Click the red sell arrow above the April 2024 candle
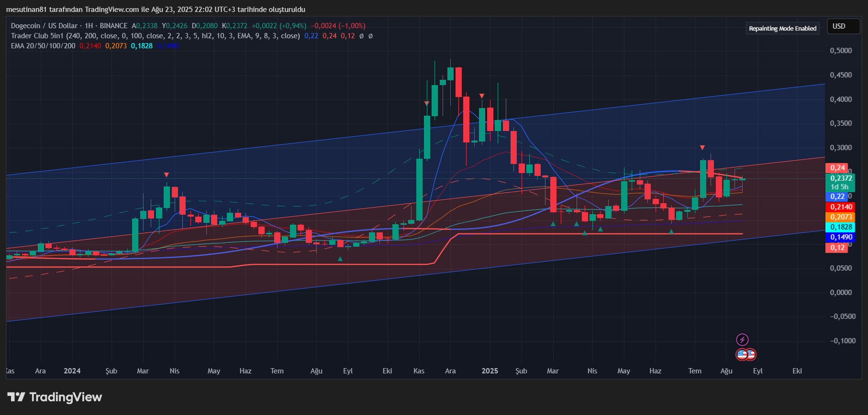 coord(166,175)
